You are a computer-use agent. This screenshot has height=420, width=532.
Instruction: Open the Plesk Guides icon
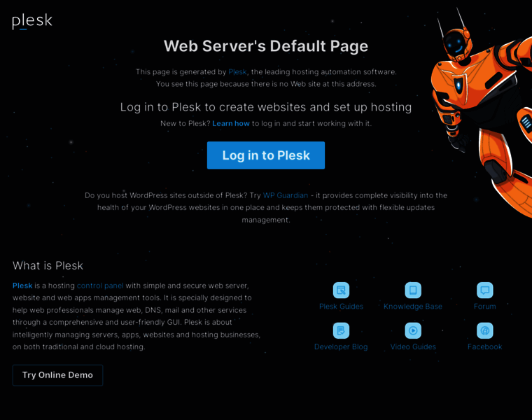click(341, 290)
